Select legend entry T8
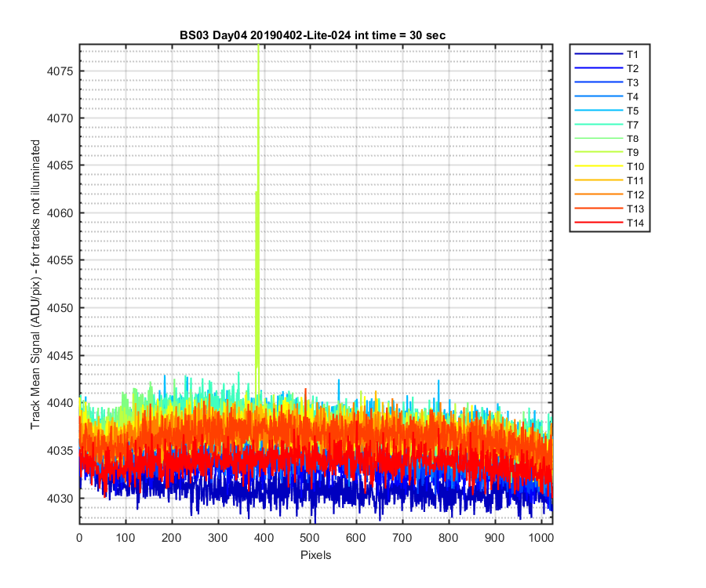706x588 pixels. point(610,139)
